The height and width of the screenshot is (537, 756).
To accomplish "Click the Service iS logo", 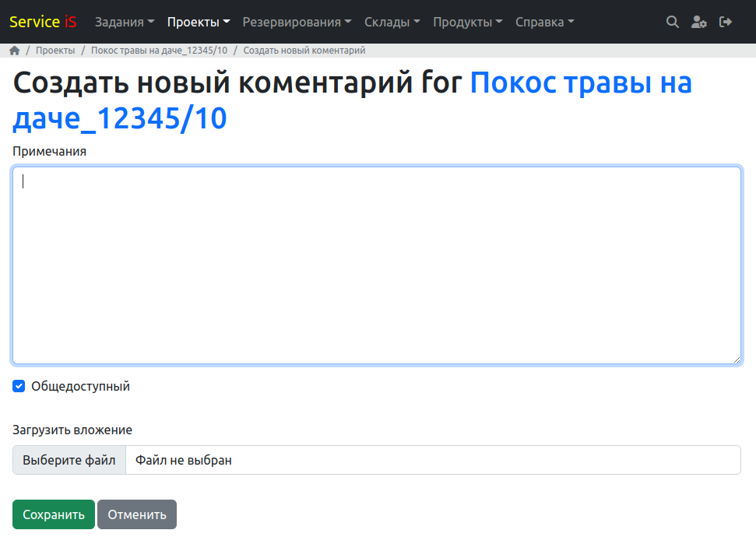I will 43,22.
